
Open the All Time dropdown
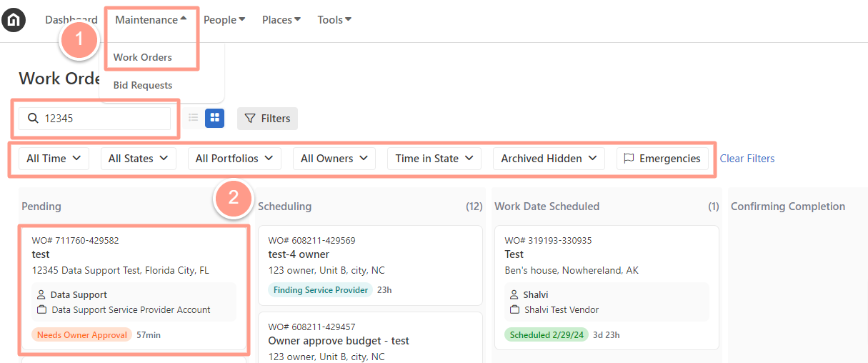[x=54, y=159]
